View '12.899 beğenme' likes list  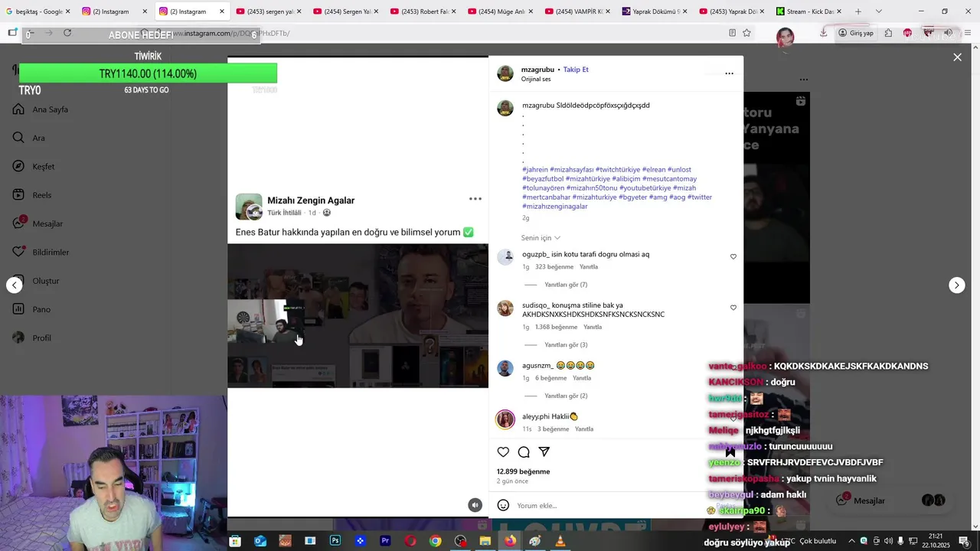(524, 472)
